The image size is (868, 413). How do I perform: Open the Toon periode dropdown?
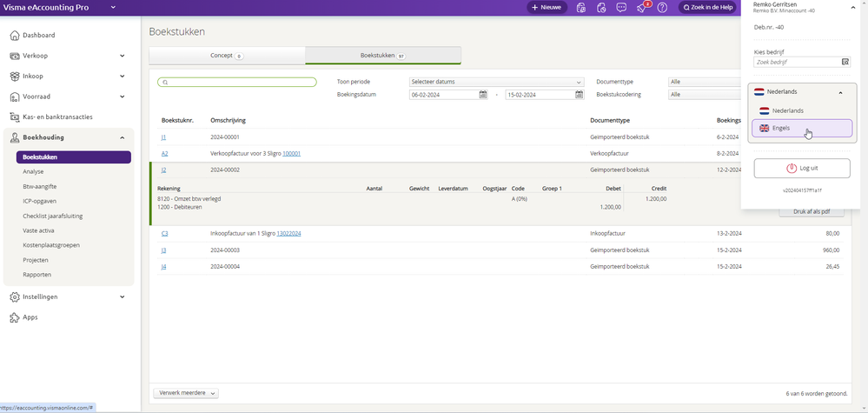pos(496,82)
